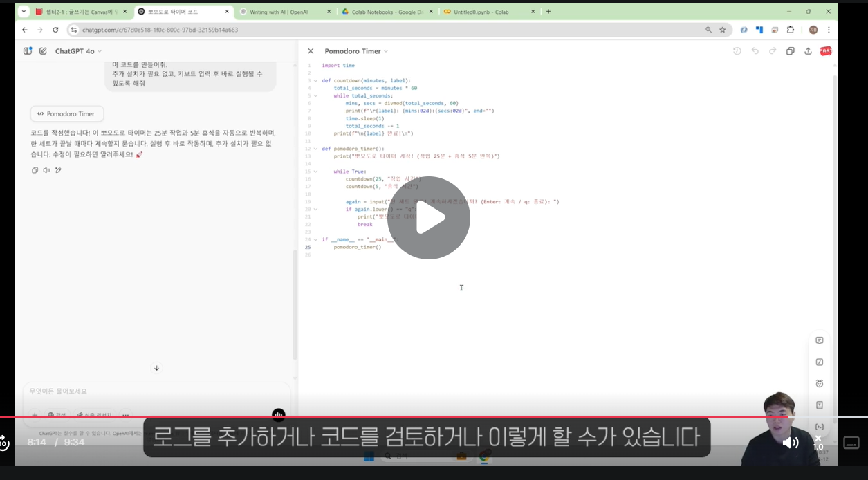Open canvas version history
The width and height of the screenshot is (868, 480).
[737, 51]
